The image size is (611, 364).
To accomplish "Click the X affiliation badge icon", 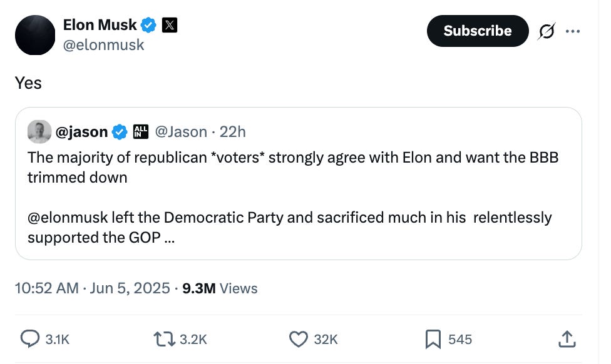I will [170, 26].
